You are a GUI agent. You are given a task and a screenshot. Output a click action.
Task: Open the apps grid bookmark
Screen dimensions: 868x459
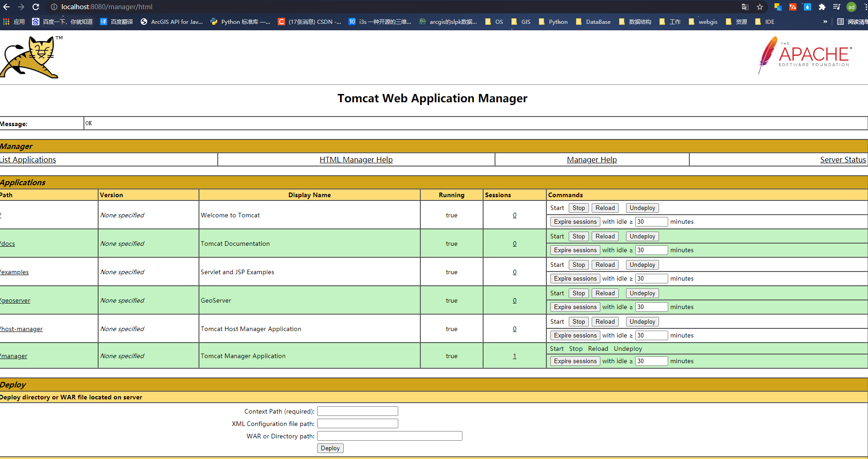click(x=14, y=22)
